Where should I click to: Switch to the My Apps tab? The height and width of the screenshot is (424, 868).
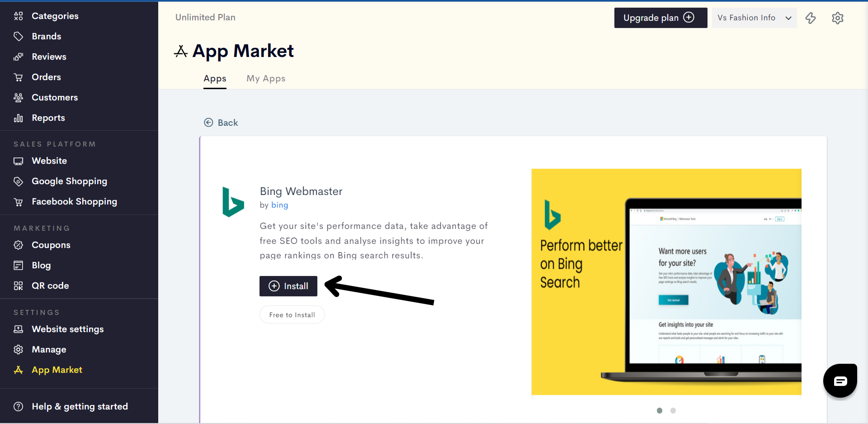click(x=266, y=79)
